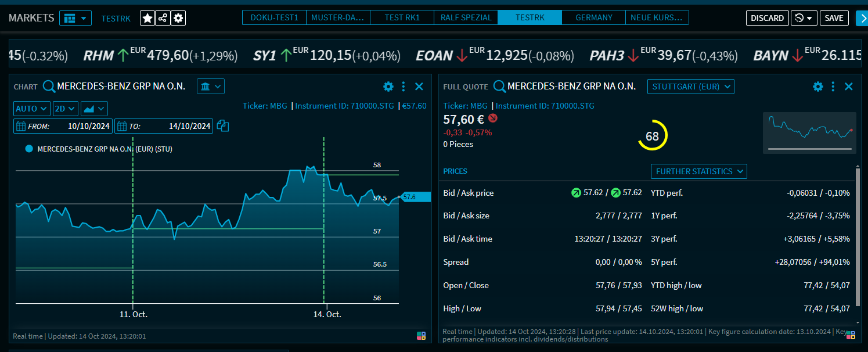Switch to the DOKU-TEST1 tab

point(274,17)
